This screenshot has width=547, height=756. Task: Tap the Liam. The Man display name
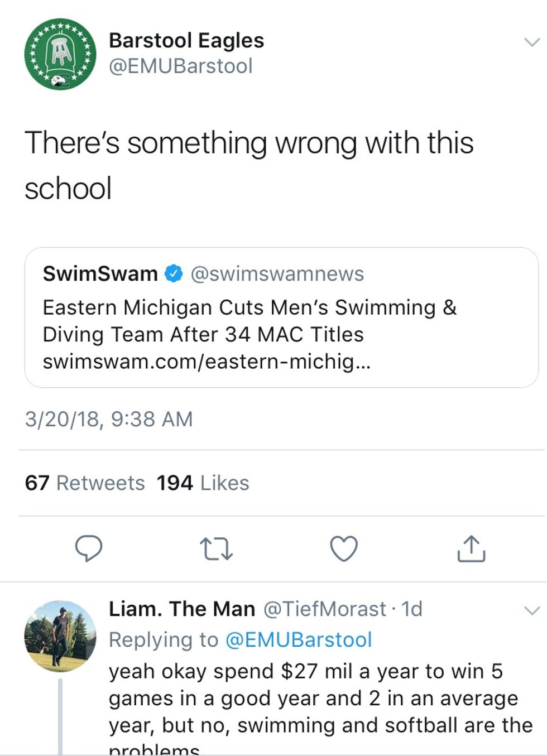coord(182,609)
